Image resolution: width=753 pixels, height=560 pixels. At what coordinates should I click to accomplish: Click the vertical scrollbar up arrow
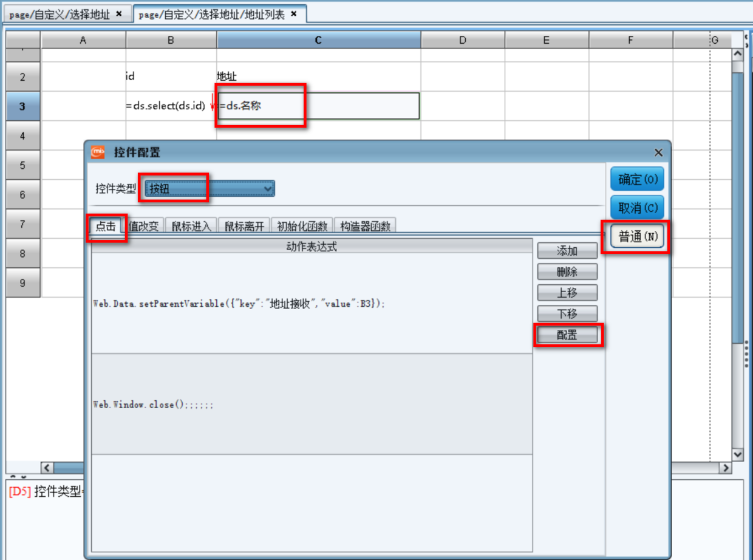click(x=738, y=54)
